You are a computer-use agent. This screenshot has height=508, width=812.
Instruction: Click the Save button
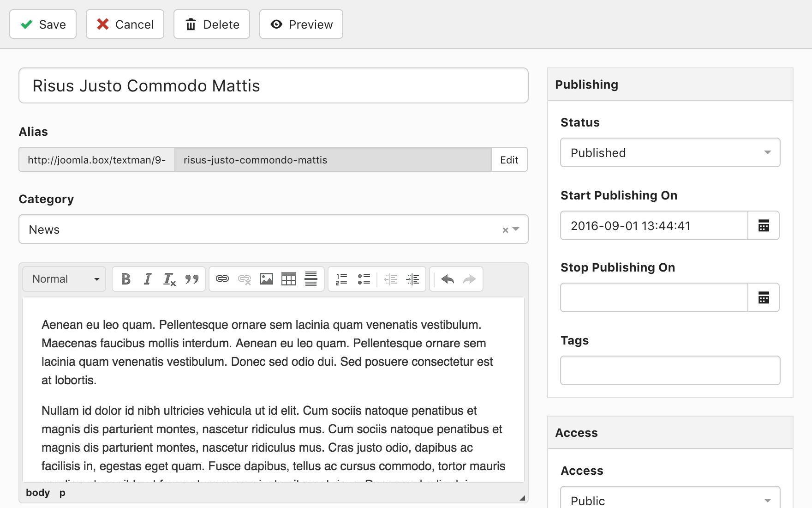tap(43, 24)
